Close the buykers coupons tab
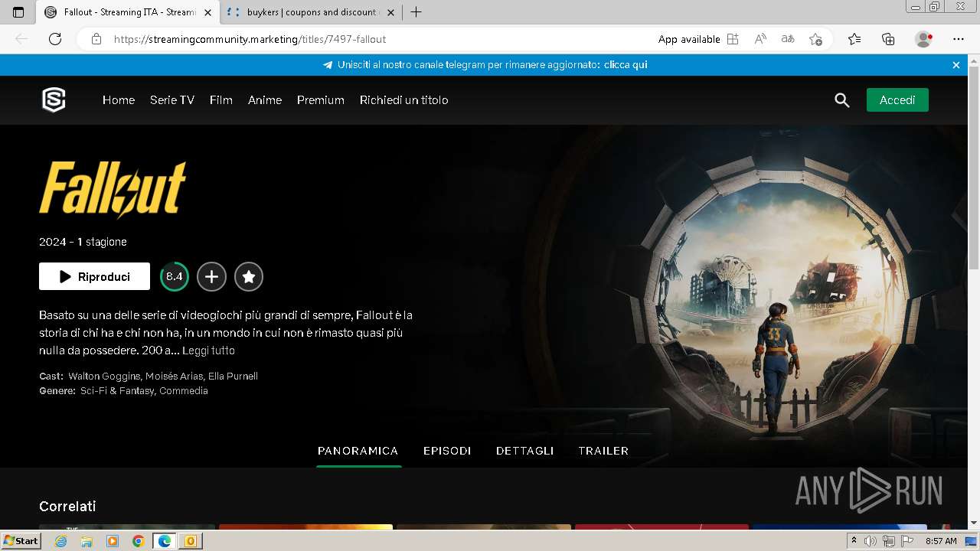 click(390, 12)
